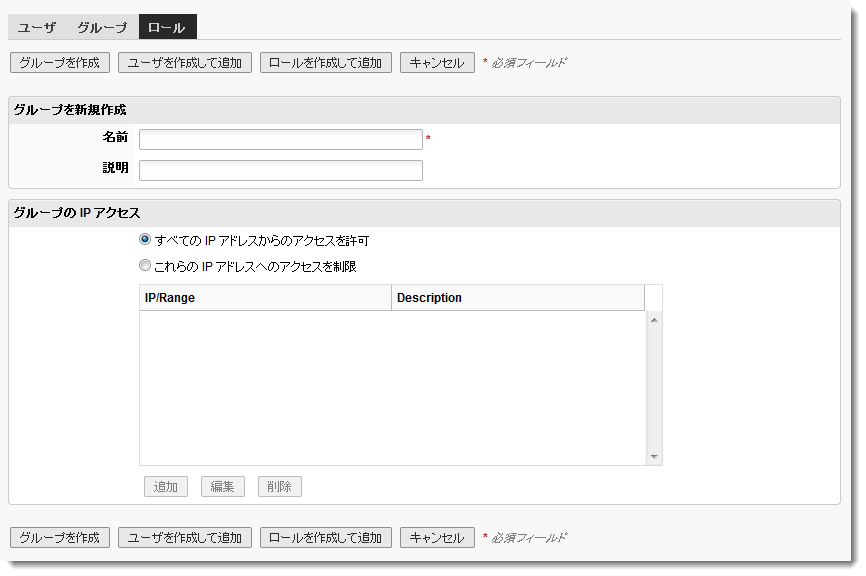
Task: Click the scrollbar down arrow
Action: 652,458
